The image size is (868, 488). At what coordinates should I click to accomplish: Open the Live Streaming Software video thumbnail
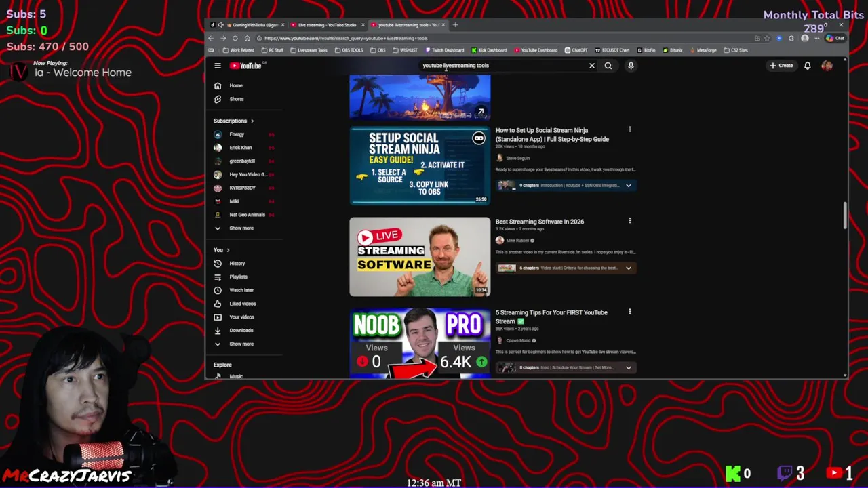point(420,257)
